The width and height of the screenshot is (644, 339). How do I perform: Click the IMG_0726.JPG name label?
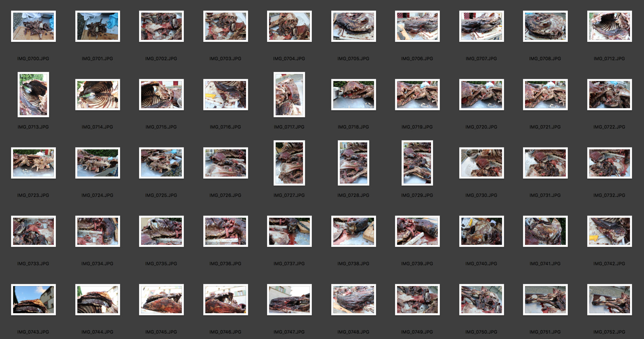point(225,195)
